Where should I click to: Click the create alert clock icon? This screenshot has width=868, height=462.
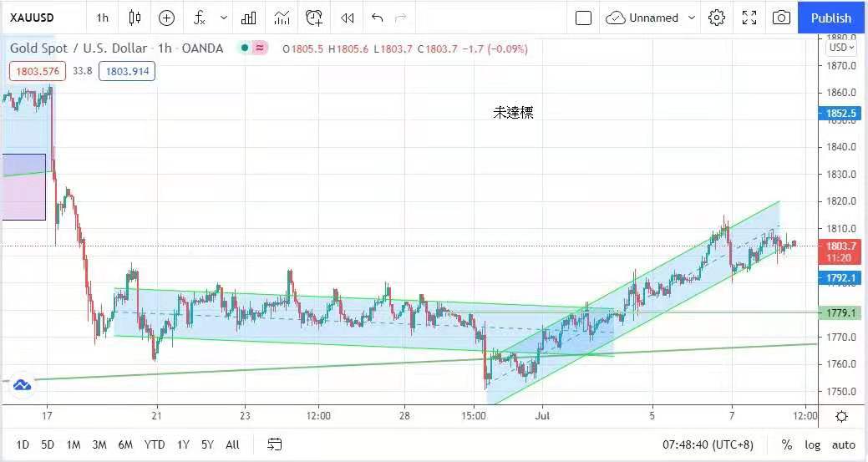(314, 18)
